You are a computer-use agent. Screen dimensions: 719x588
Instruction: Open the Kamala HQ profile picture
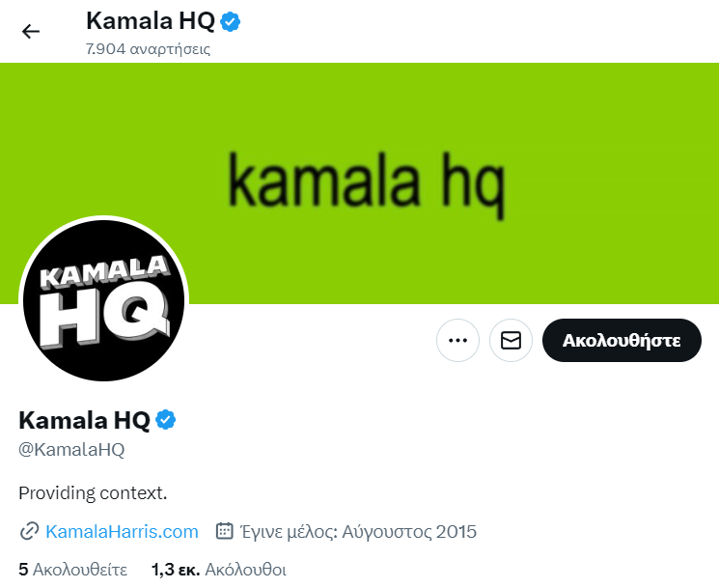104,301
